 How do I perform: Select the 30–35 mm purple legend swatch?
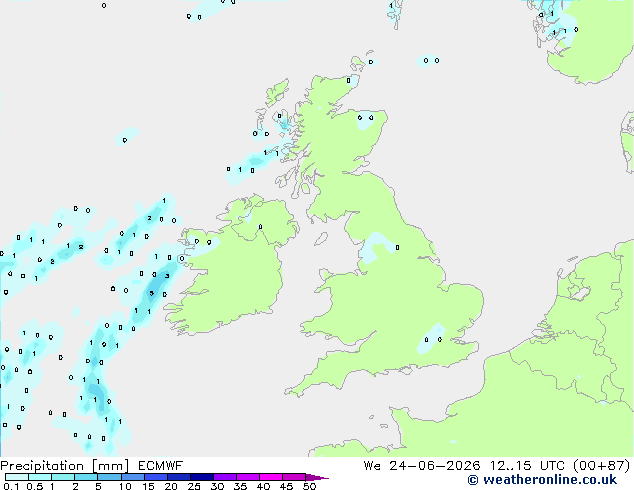click(x=225, y=477)
